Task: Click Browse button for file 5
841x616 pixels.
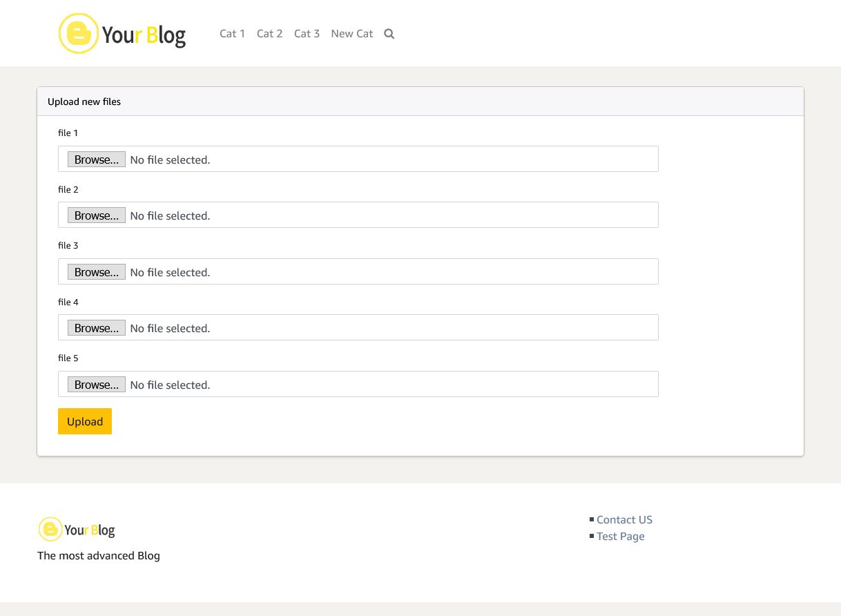Action: 97,385
